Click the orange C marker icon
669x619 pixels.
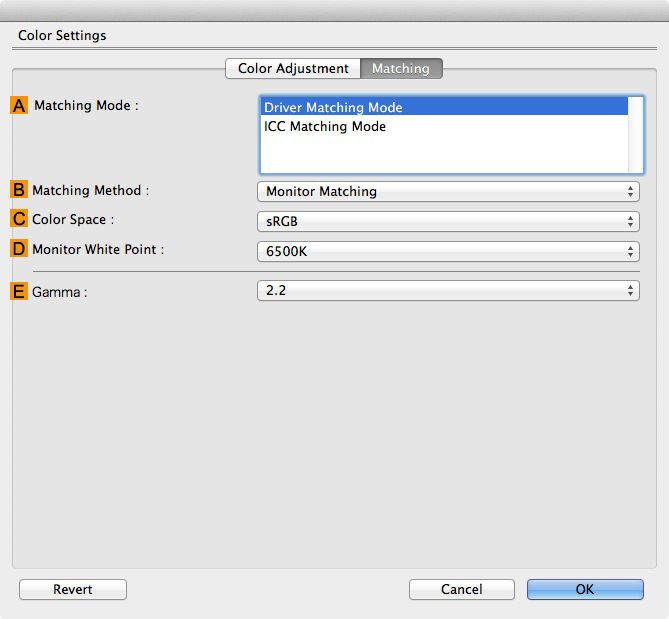pyautogui.click(x=19, y=219)
